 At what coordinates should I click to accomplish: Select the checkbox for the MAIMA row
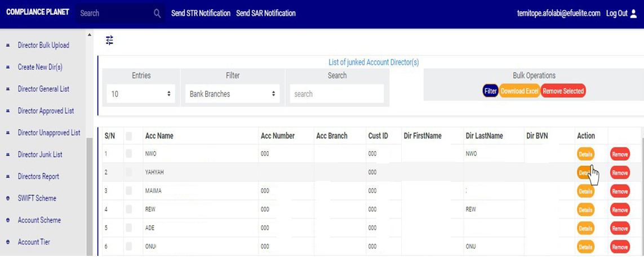click(129, 191)
